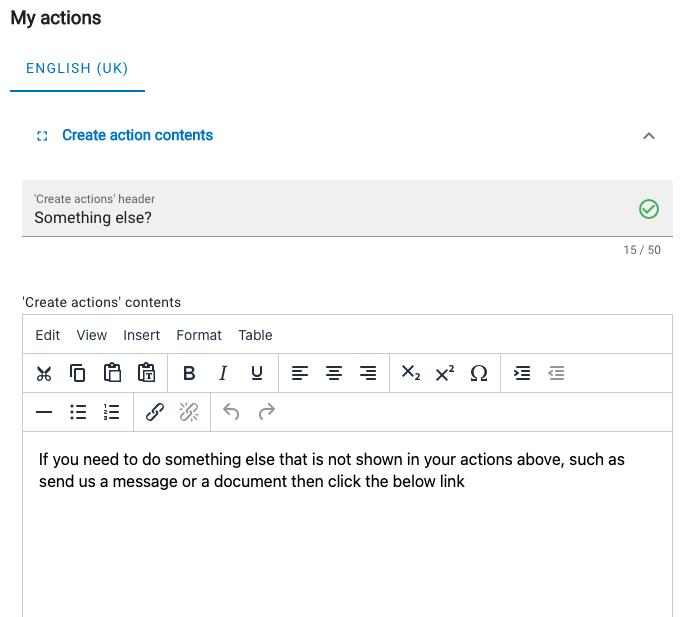Select the English (UK) tab
691x617 pixels.
[x=77, y=68]
